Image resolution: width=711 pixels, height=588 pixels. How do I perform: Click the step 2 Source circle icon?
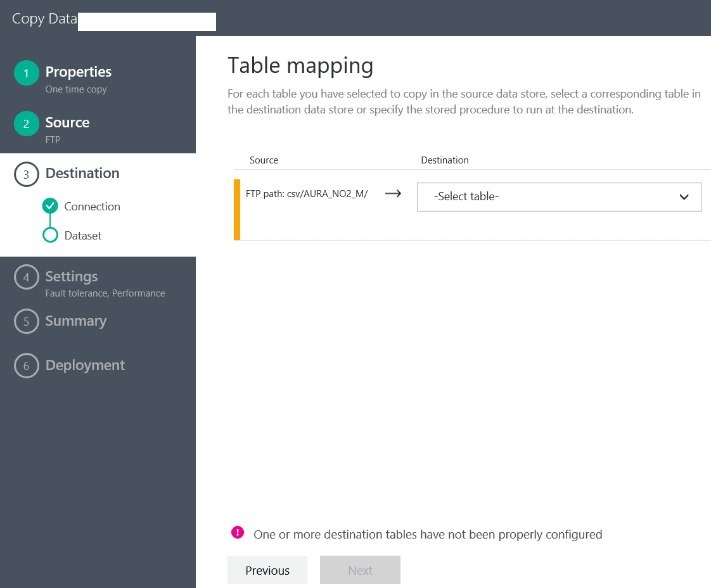(x=27, y=124)
